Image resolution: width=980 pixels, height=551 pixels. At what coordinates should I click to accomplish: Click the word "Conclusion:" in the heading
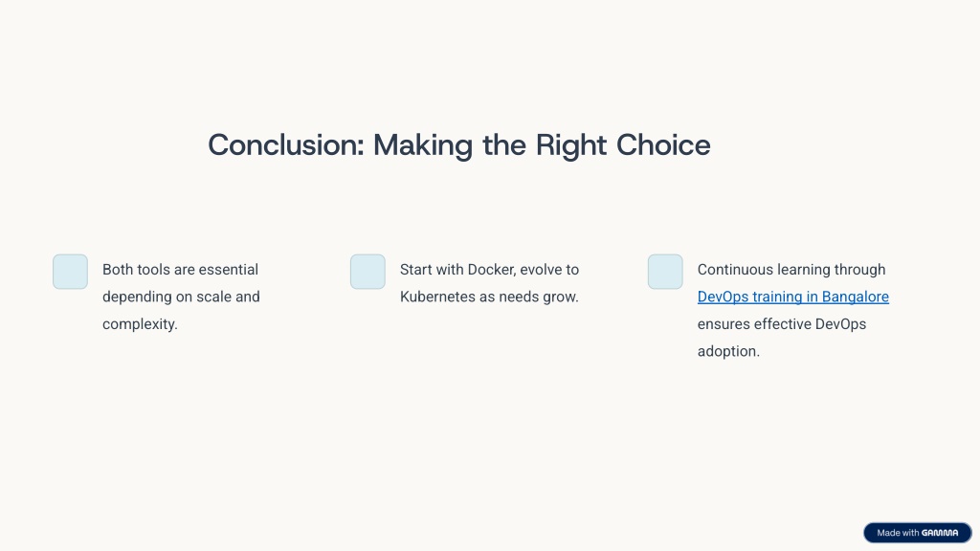coord(286,145)
